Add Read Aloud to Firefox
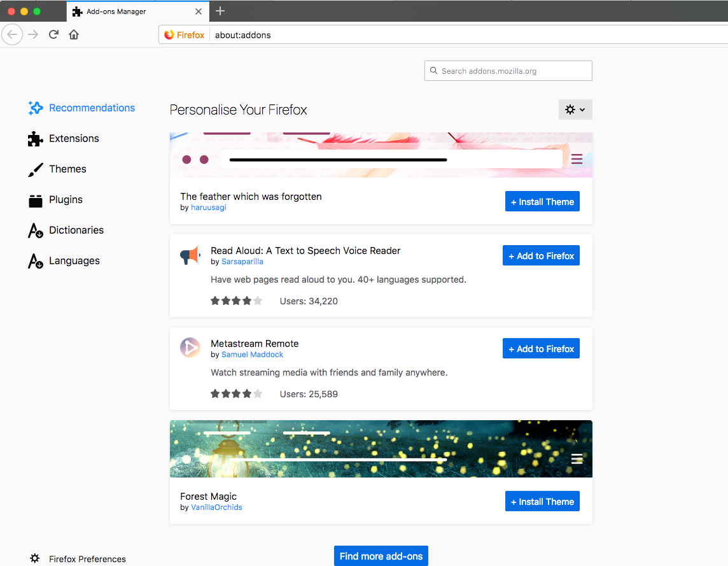 [x=541, y=255]
